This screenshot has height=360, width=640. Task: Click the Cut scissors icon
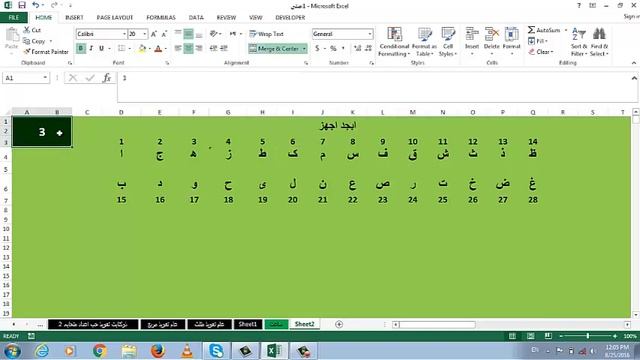(x=27, y=30)
